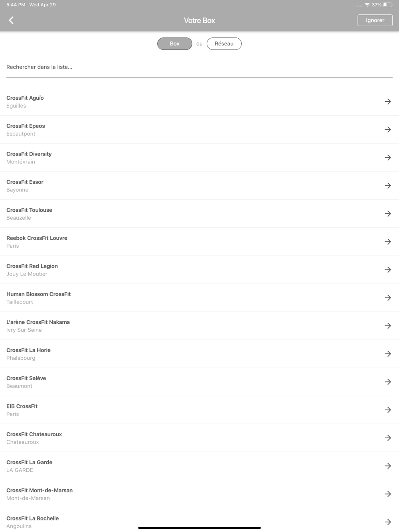
Task: Tap the arrow next to CrossFit Essor
Action: coord(388,186)
